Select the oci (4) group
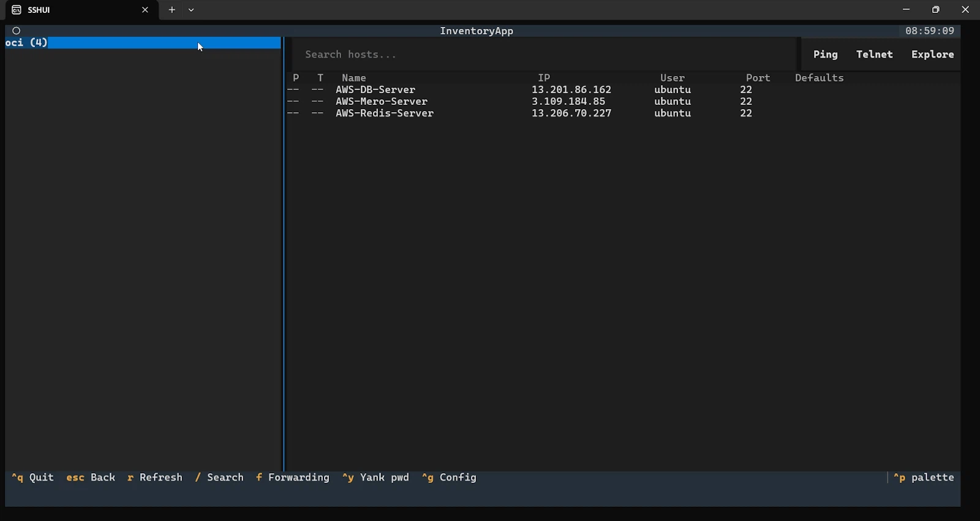Viewport: 980px width, 521px height. (143, 43)
